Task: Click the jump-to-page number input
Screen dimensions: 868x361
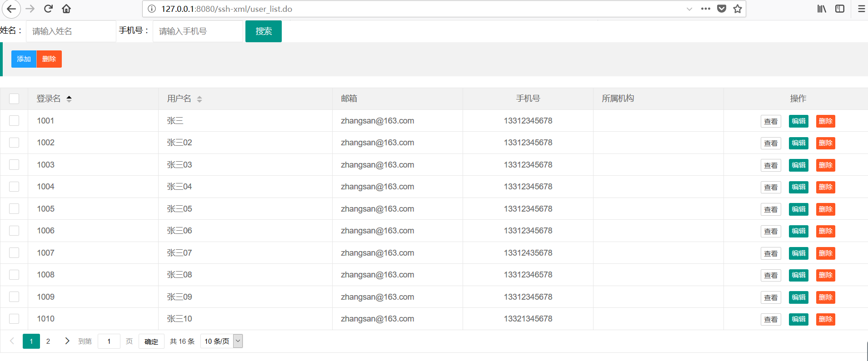Action: tap(109, 341)
